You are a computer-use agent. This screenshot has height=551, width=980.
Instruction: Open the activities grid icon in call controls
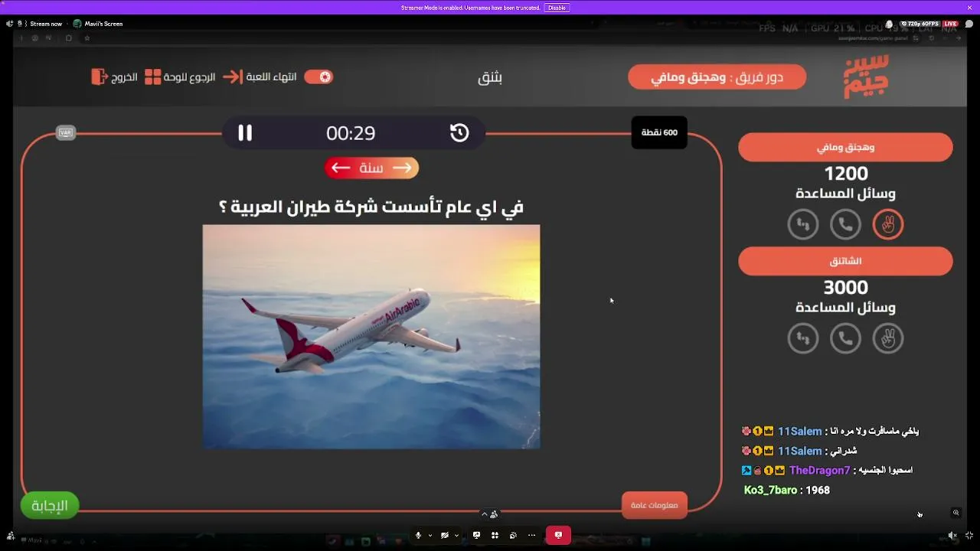click(x=495, y=535)
